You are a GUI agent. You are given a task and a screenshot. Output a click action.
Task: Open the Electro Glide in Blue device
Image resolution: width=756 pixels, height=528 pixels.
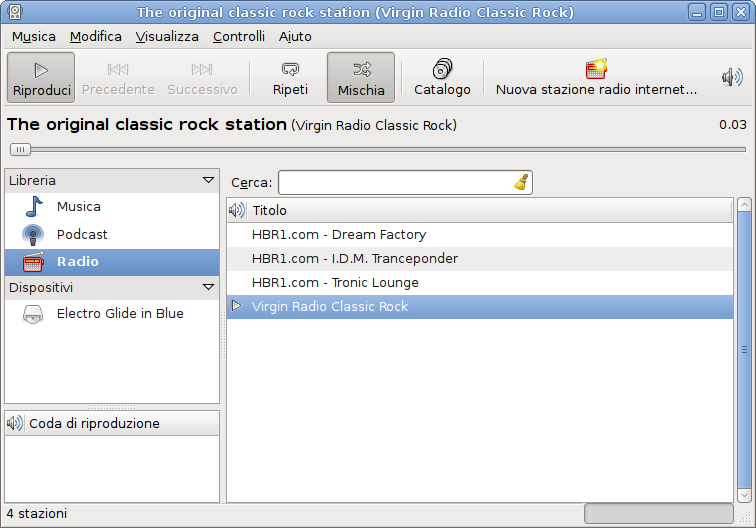click(x=119, y=314)
